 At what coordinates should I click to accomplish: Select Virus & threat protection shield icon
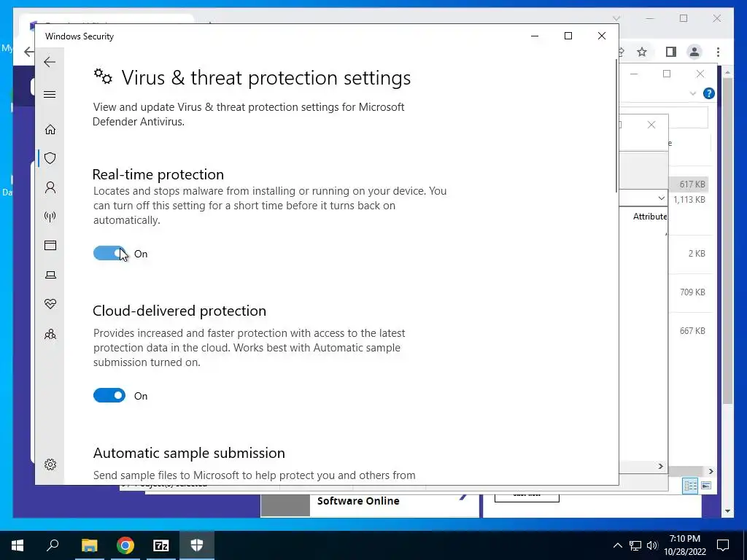click(x=50, y=158)
